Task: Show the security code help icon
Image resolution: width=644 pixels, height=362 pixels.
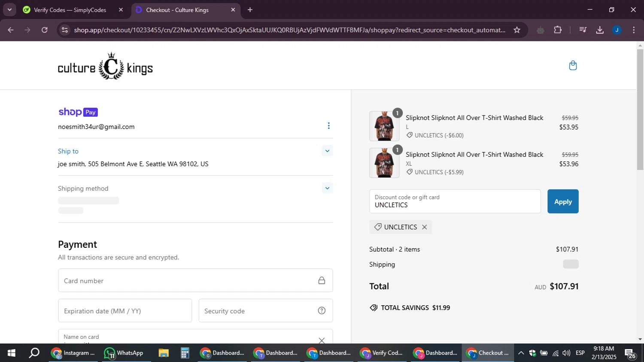Action: tap(322, 310)
